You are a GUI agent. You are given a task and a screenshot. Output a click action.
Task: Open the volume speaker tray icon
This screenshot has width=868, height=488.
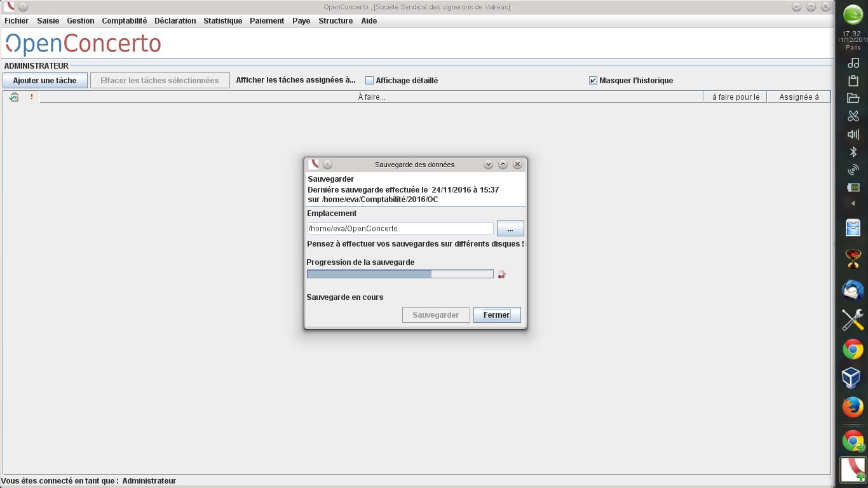pos(853,134)
